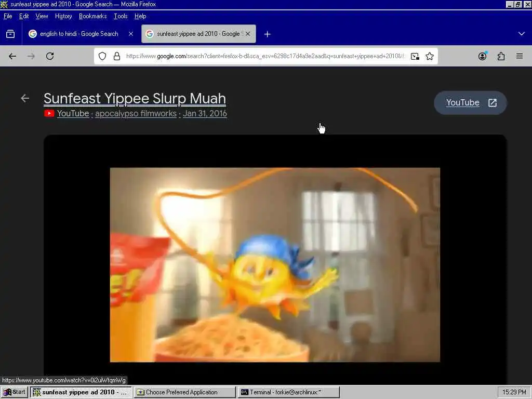The height and width of the screenshot is (399, 532).
Task: Open a new tab with plus button
Action: coord(268,34)
